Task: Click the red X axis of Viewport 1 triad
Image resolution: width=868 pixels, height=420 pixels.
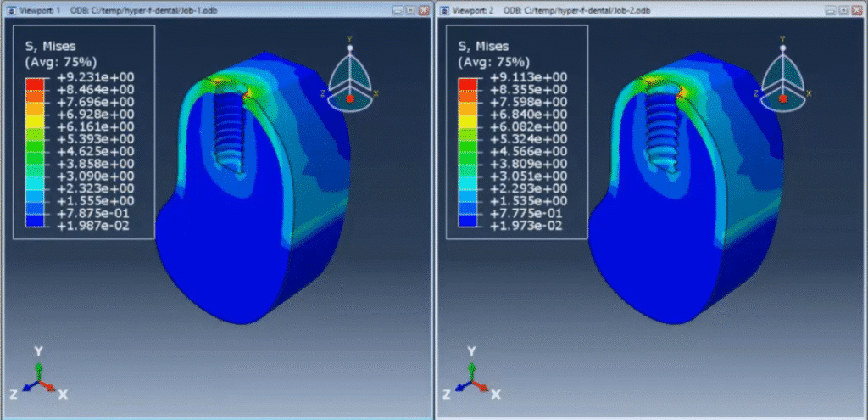Action: click(x=48, y=386)
